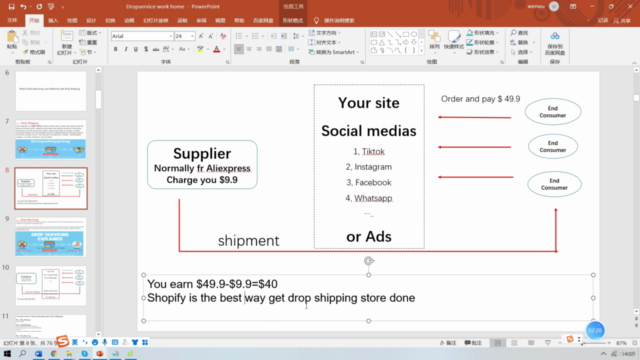The image size is (640, 360).
Task: Click the rotate handle above text box
Action: coord(369,261)
